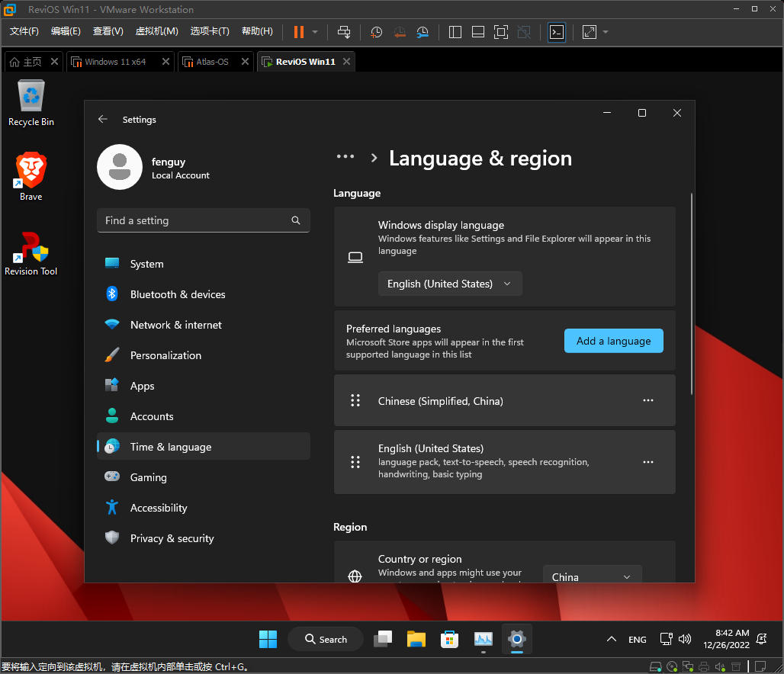Click the Find a setting search field
This screenshot has width=784, height=674.
[195, 220]
